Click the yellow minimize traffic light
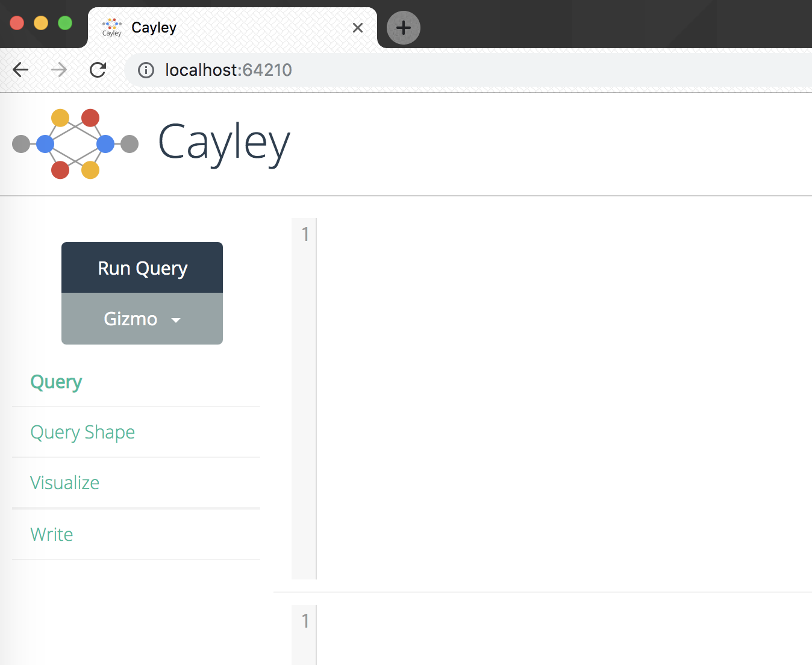812x665 pixels. tap(40, 22)
